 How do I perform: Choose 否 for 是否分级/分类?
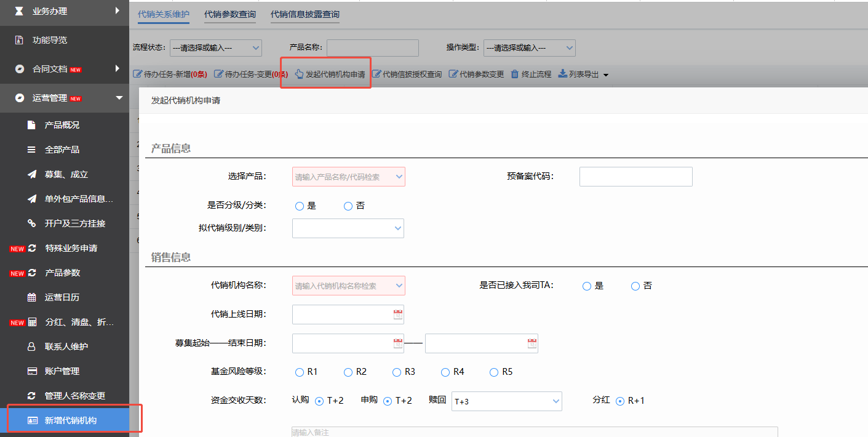(348, 206)
